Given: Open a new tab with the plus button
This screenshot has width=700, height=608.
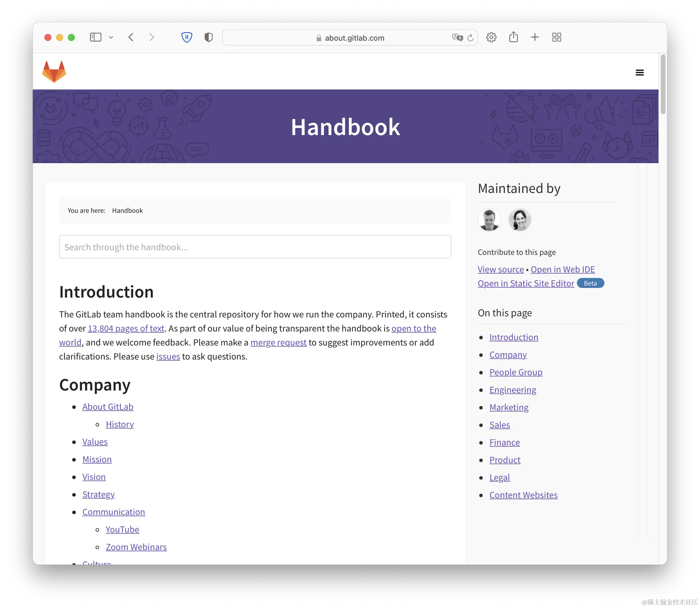Looking at the screenshot, I should [534, 37].
